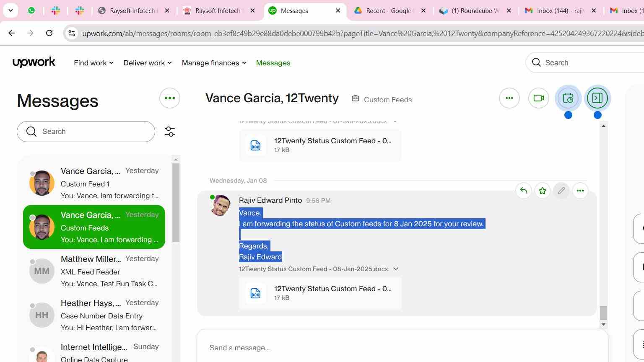The height and width of the screenshot is (362, 644).
Task: Go to Messages in top navigation
Action: click(273, 63)
